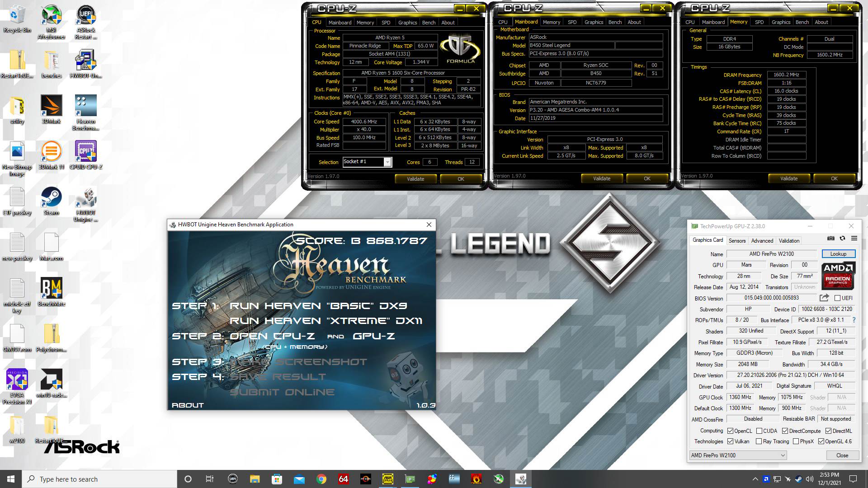Open the AIDA64 taskbar icon
The image size is (868, 488).
point(344,479)
